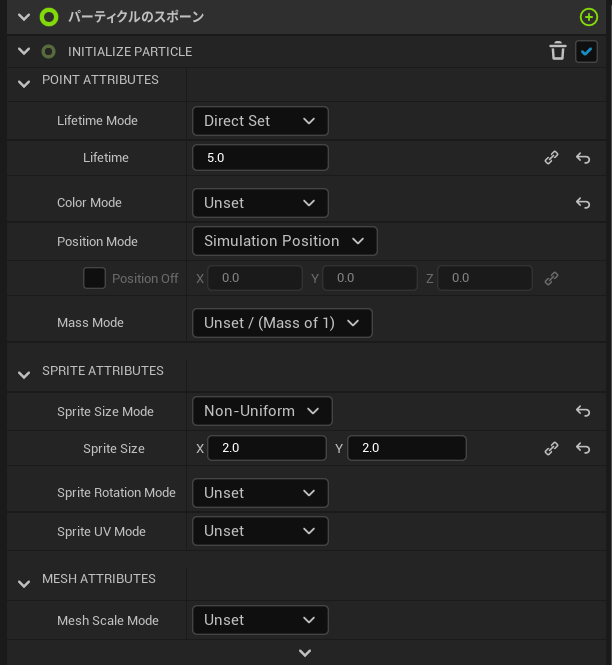Click the link icon for Sprite Size
The height and width of the screenshot is (665, 612).
click(551, 448)
